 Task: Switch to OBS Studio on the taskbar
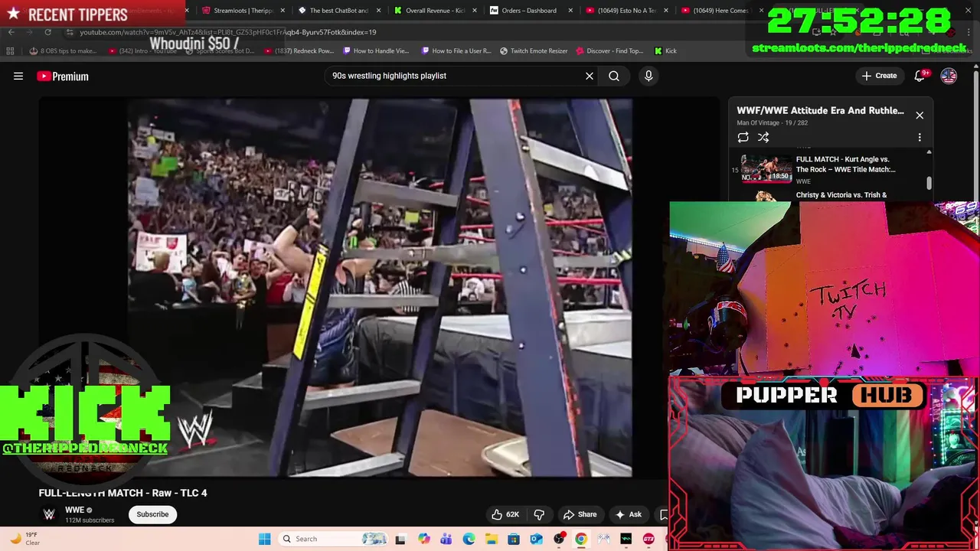[x=559, y=539]
